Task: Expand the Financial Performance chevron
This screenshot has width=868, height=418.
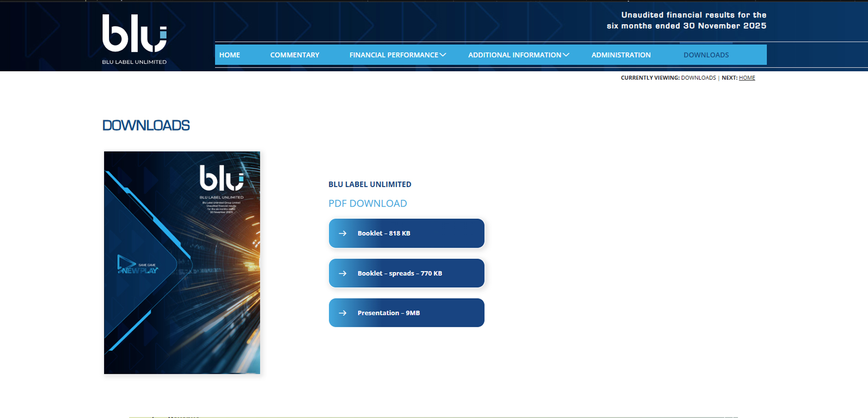Action: [443, 55]
